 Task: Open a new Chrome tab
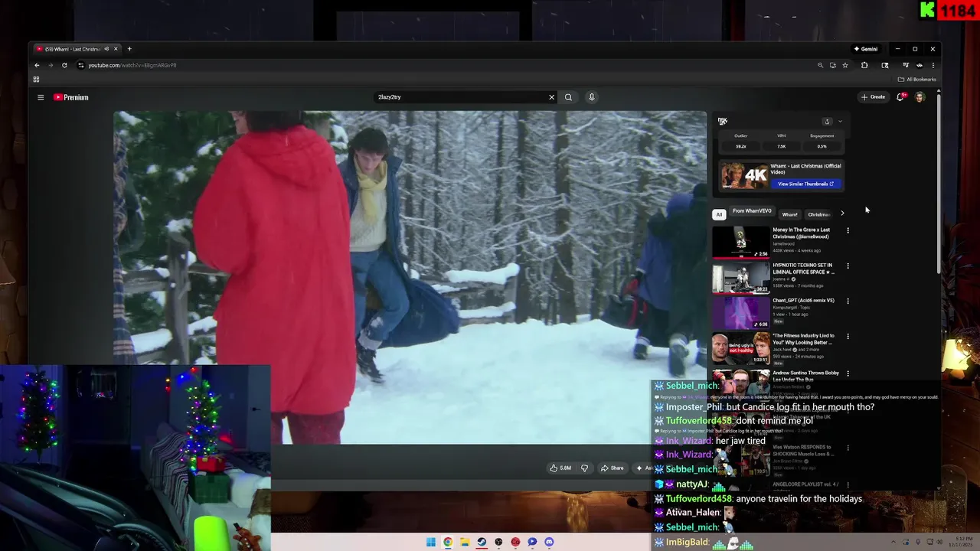(x=129, y=49)
